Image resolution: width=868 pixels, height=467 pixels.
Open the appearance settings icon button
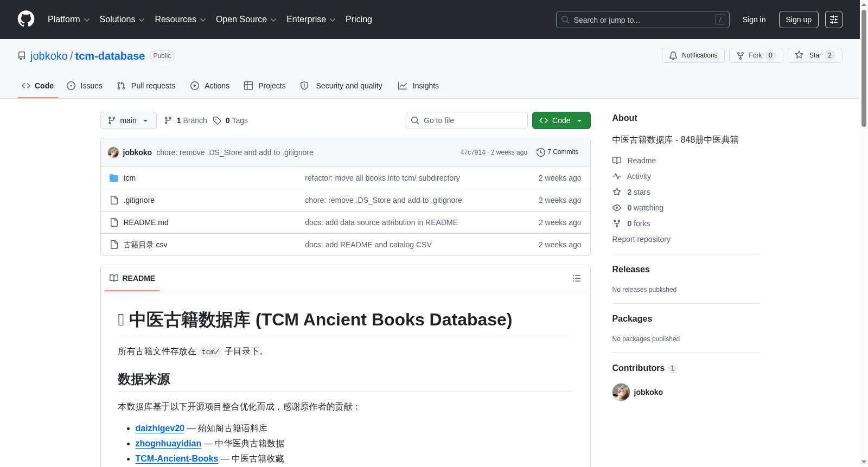tap(834, 20)
